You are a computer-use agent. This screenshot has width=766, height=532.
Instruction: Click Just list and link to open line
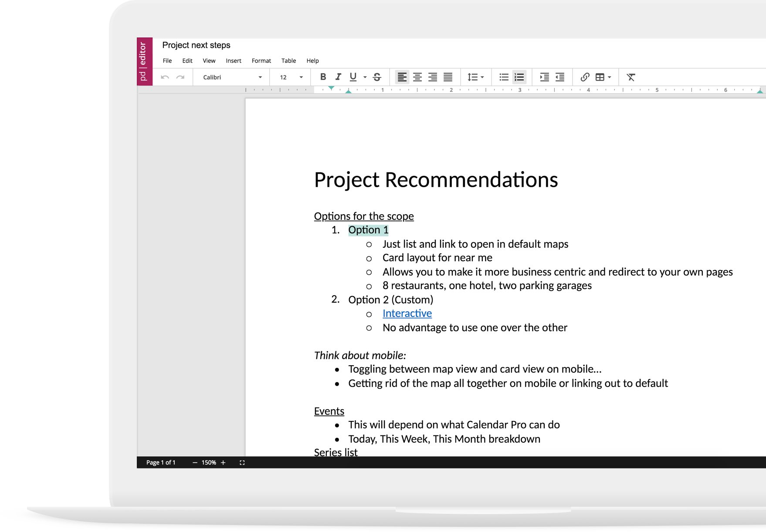475,244
